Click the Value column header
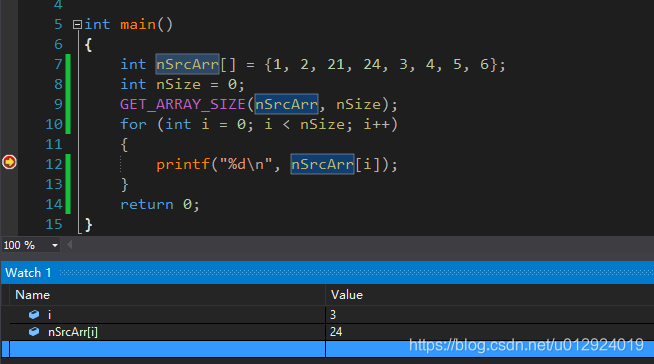Viewport: 654px width, 364px height. (x=347, y=295)
